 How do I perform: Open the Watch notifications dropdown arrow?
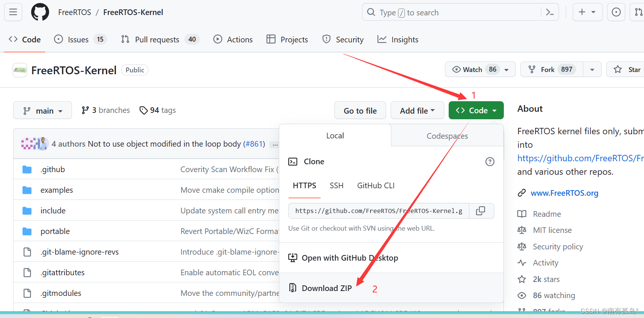pos(506,70)
